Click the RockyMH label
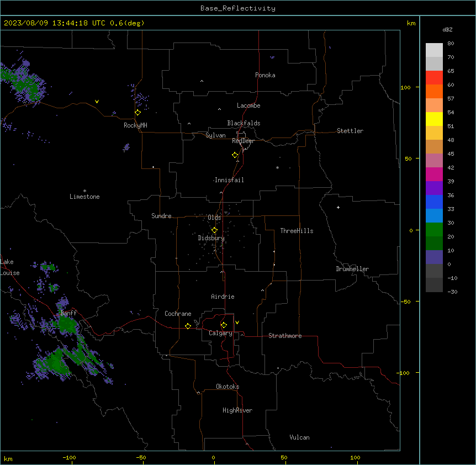Viewport: 476px width, 465px height. point(135,125)
